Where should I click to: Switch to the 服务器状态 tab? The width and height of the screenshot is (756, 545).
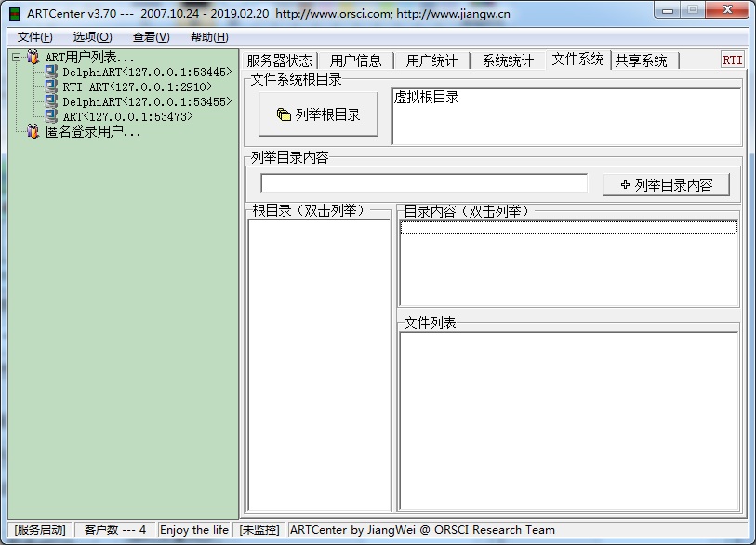pos(279,60)
